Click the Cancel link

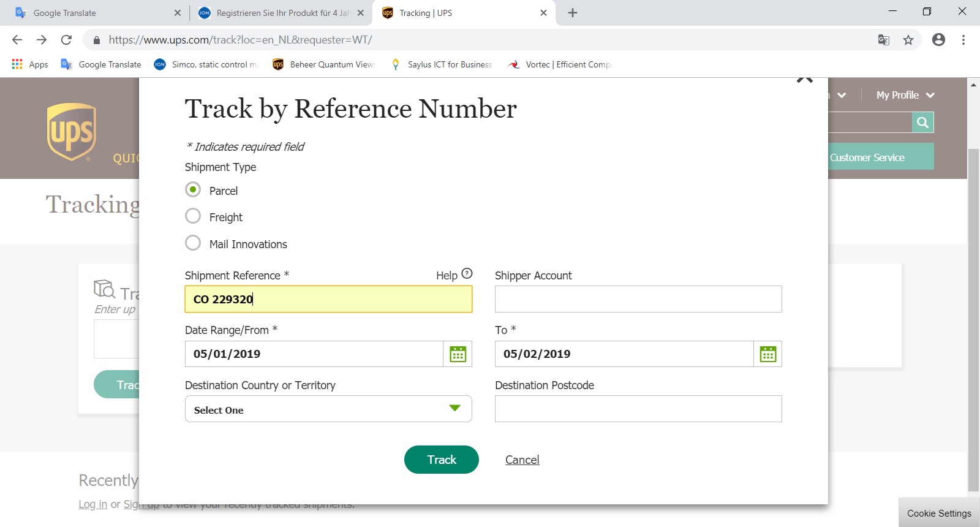point(522,460)
